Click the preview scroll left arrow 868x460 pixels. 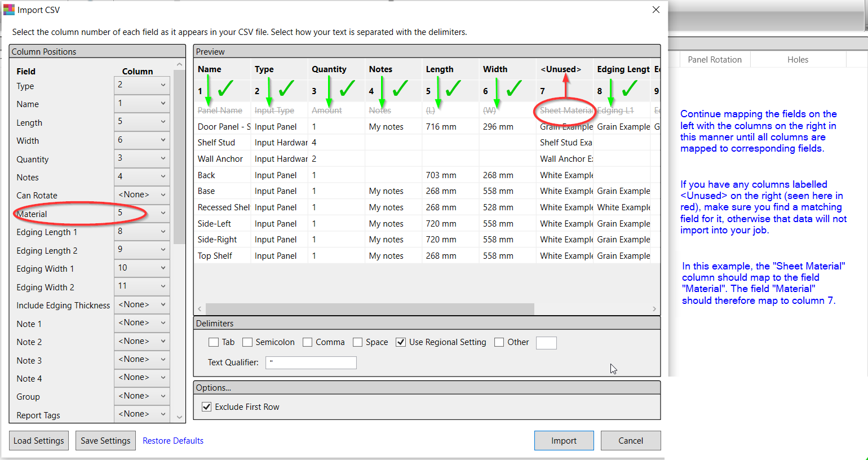pos(200,309)
